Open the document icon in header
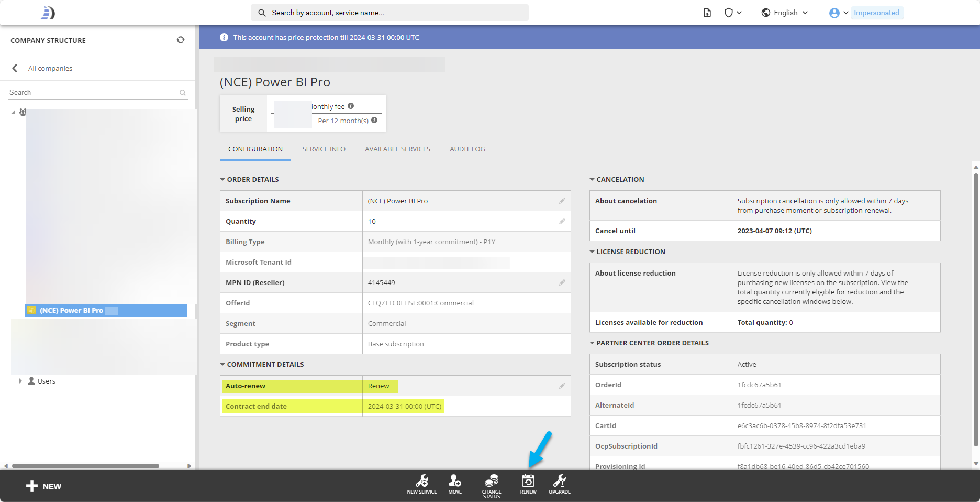Screen dimensions: 980x502 point(707,13)
